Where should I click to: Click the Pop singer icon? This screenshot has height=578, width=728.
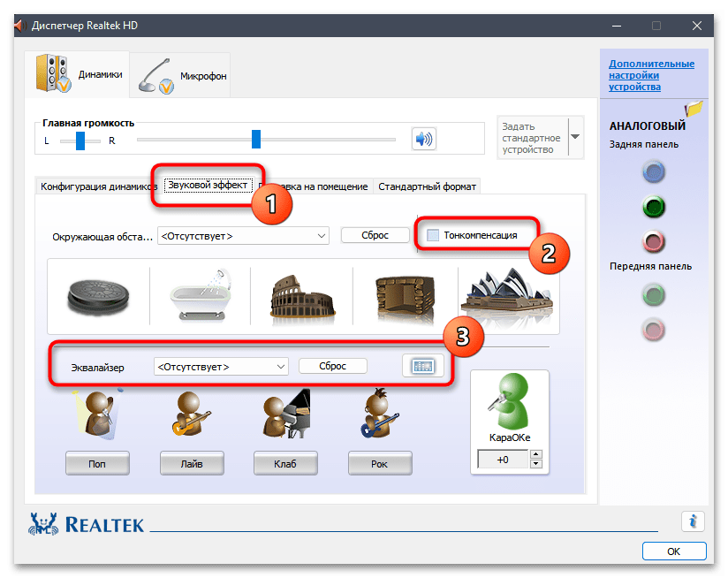coord(98,414)
